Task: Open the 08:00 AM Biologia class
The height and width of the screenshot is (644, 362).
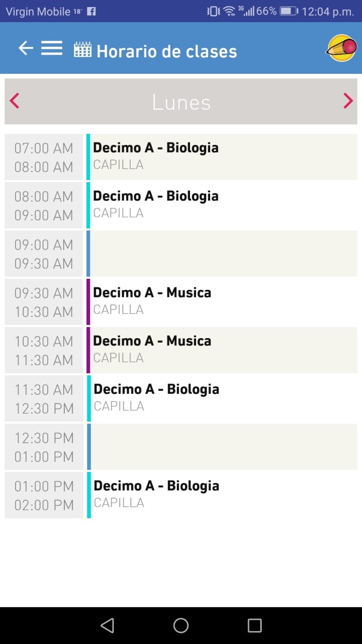Action: pyautogui.click(x=221, y=205)
